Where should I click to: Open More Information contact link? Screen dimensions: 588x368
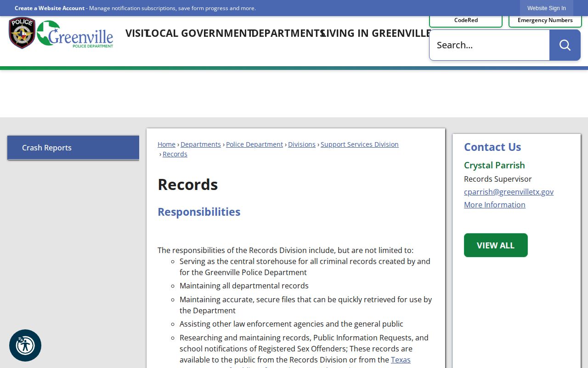tap(495, 205)
